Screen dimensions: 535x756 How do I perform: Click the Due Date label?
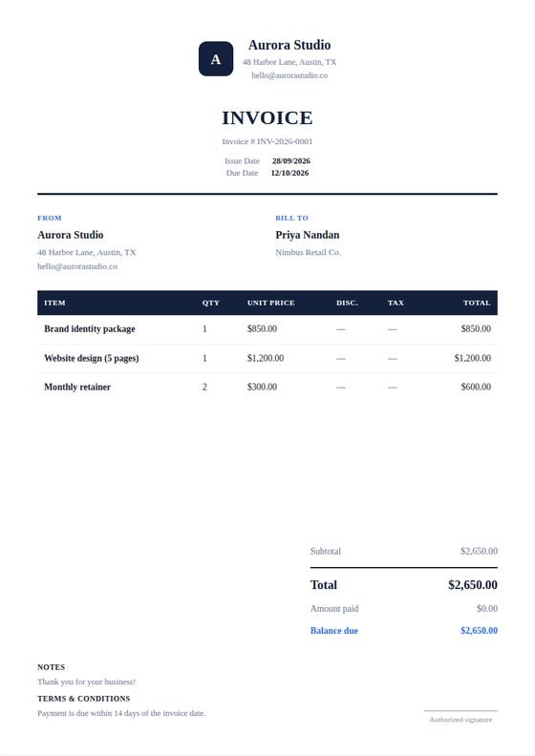coord(242,173)
